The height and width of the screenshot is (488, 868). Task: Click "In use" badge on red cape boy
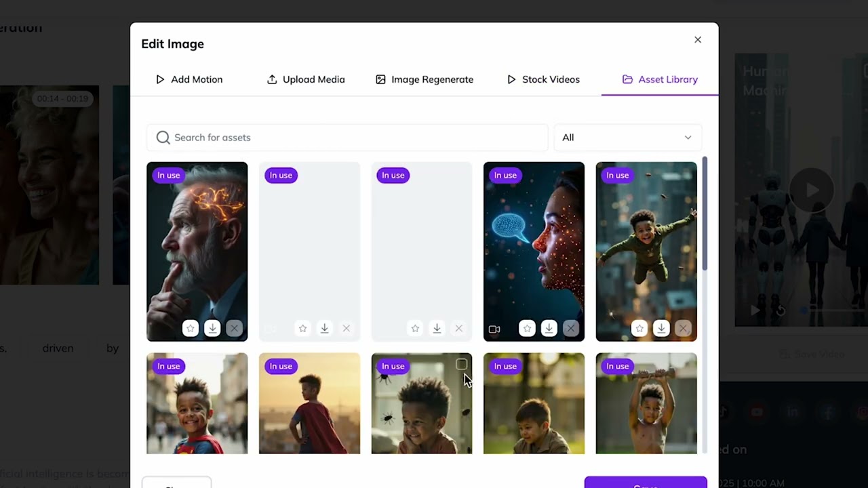click(x=281, y=367)
